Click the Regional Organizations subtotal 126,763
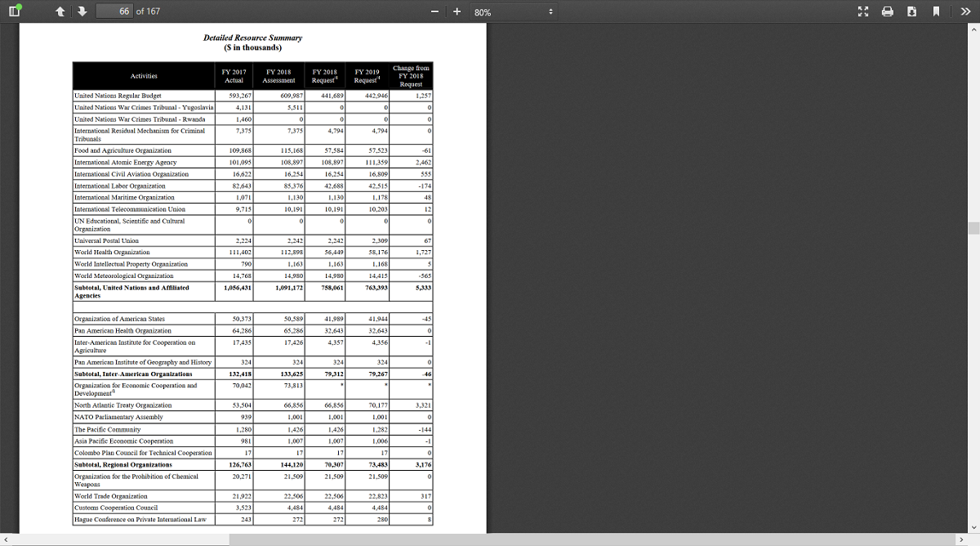The width and height of the screenshot is (980, 546). coord(241,464)
